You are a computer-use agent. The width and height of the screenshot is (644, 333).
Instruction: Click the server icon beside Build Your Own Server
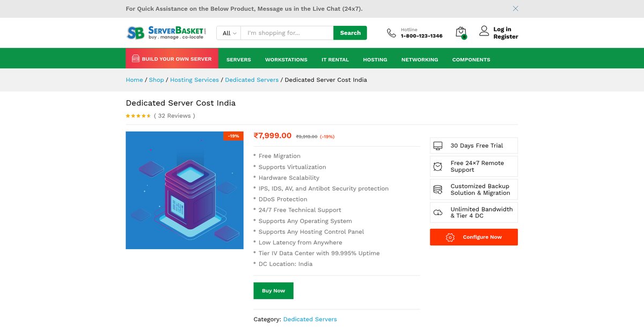click(136, 59)
